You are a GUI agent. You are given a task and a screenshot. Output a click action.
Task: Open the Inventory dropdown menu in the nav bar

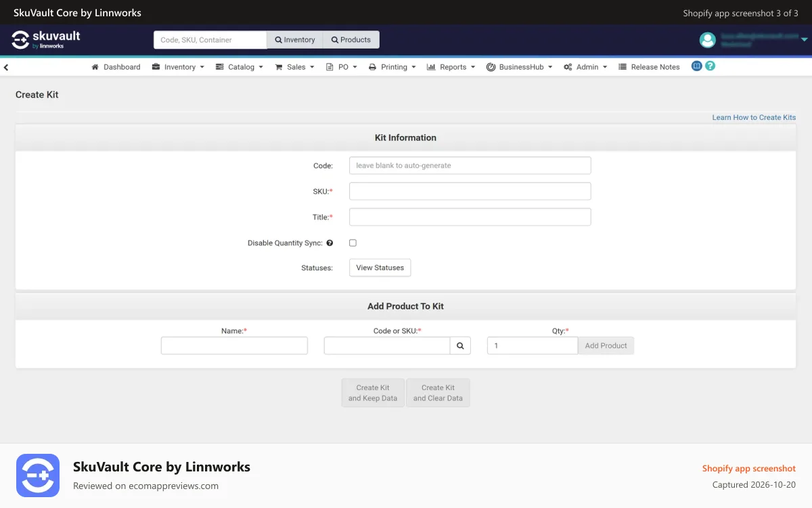(x=178, y=67)
